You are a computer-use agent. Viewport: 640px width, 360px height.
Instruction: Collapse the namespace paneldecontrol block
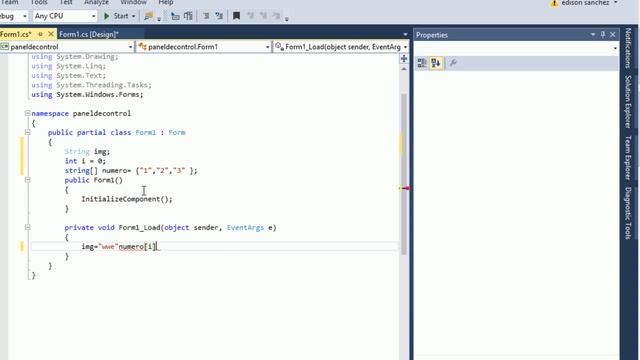(27, 113)
